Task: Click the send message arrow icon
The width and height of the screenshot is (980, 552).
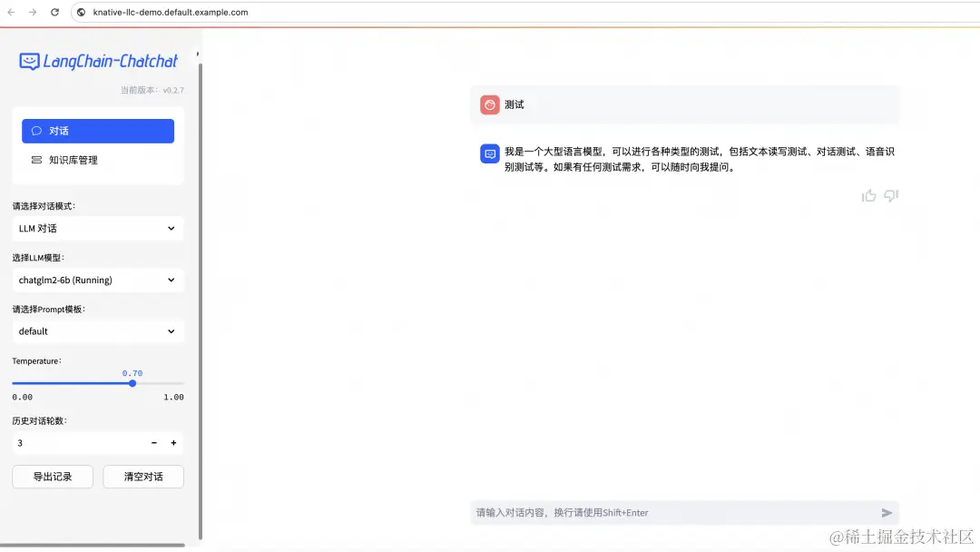Action: click(x=887, y=512)
